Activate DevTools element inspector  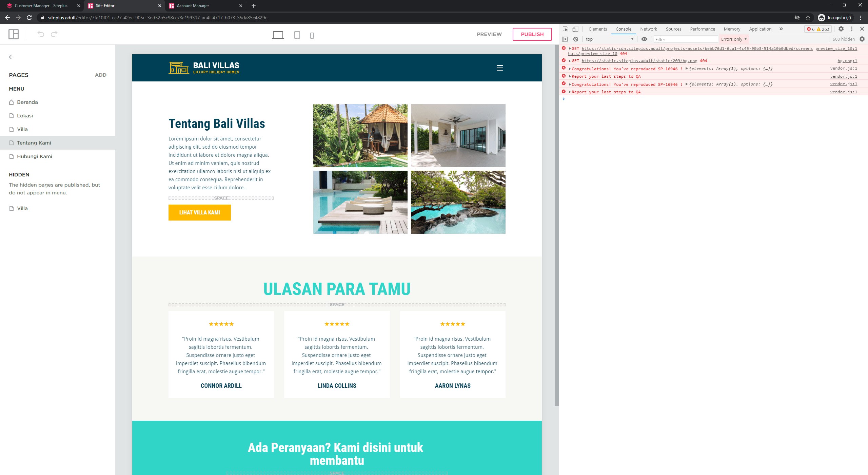[x=565, y=29]
